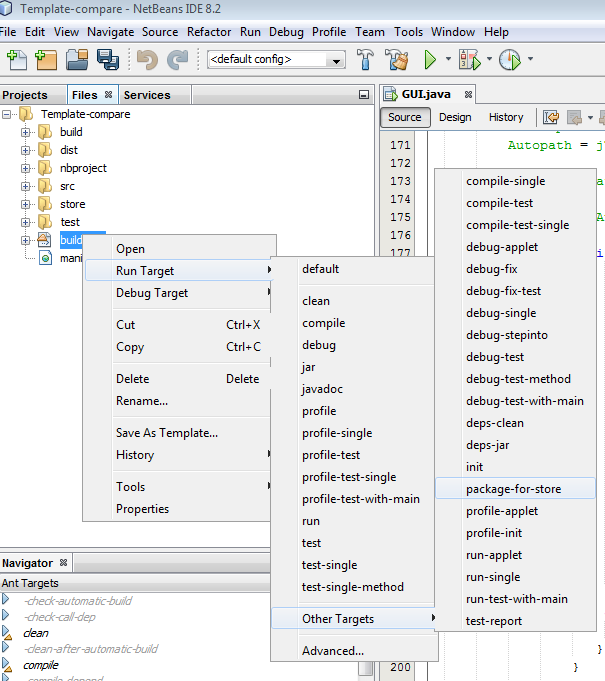The height and width of the screenshot is (681, 605).
Task: Click the New File toolbar icon
Action: point(17,60)
